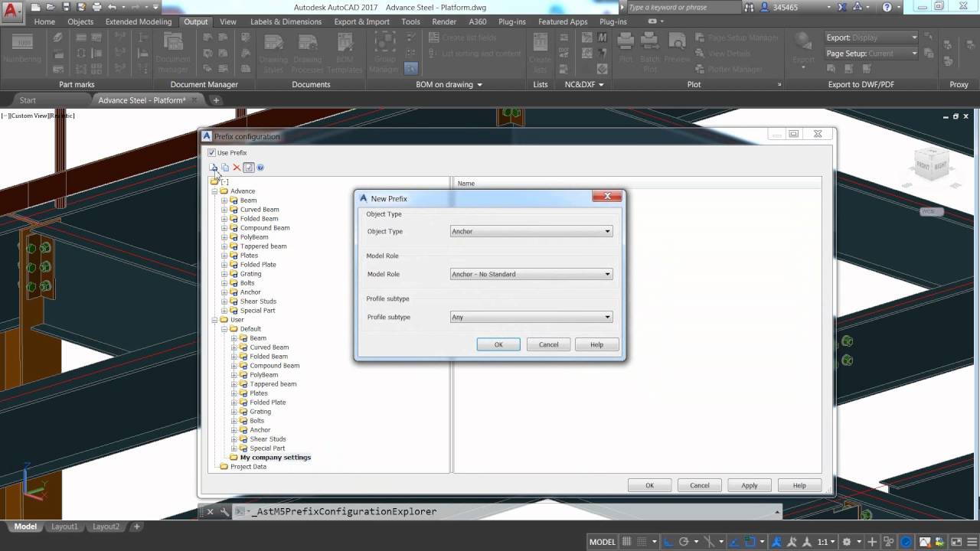Click the Save As icon in quick access toolbar
Screen dimensions: 980x551
pos(81,7)
